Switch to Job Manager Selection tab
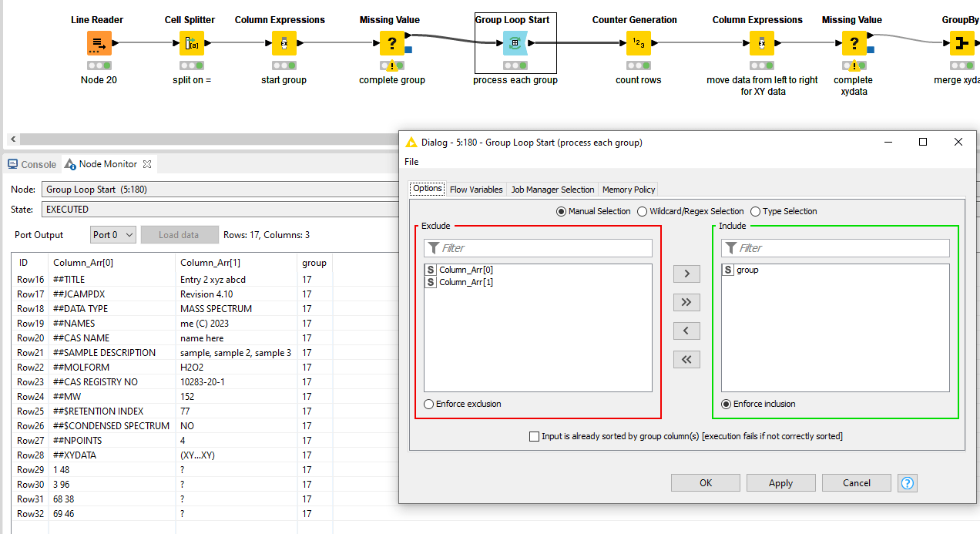 [552, 190]
